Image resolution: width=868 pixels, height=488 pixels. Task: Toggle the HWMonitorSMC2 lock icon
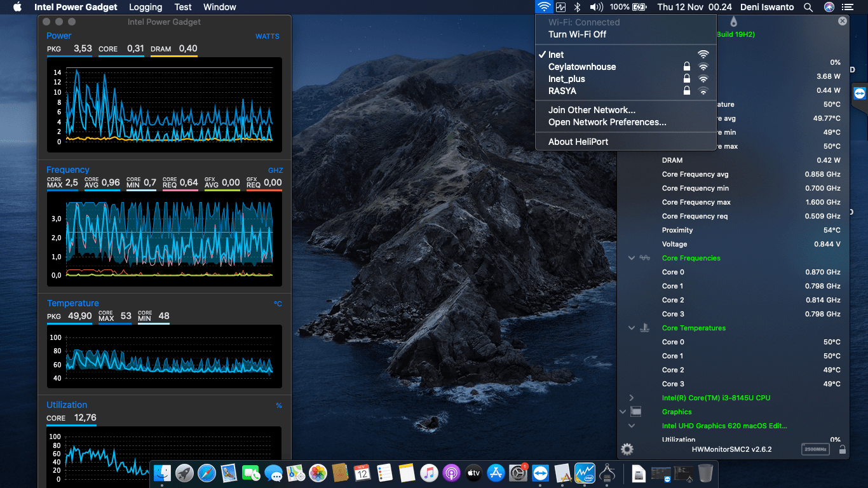click(842, 449)
